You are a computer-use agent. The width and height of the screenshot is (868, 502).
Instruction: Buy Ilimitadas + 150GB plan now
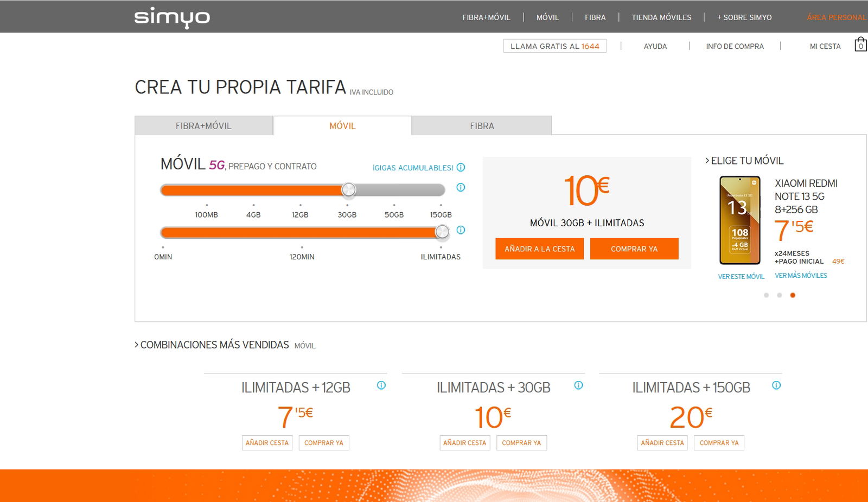tap(719, 443)
